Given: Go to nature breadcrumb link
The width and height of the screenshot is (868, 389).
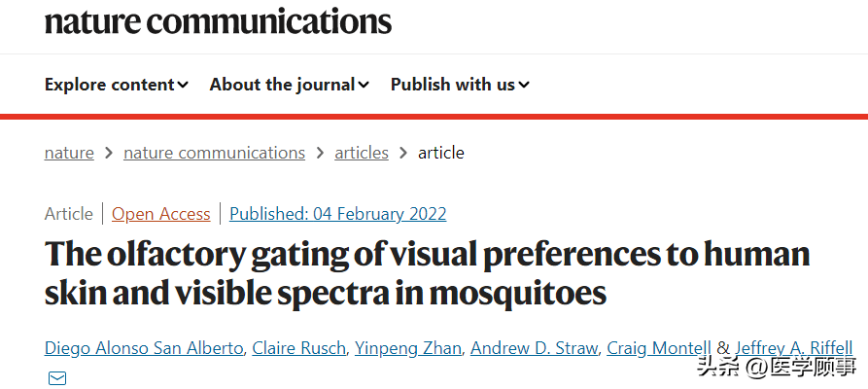Looking at the screenshot, I should [x=69, y=153].
